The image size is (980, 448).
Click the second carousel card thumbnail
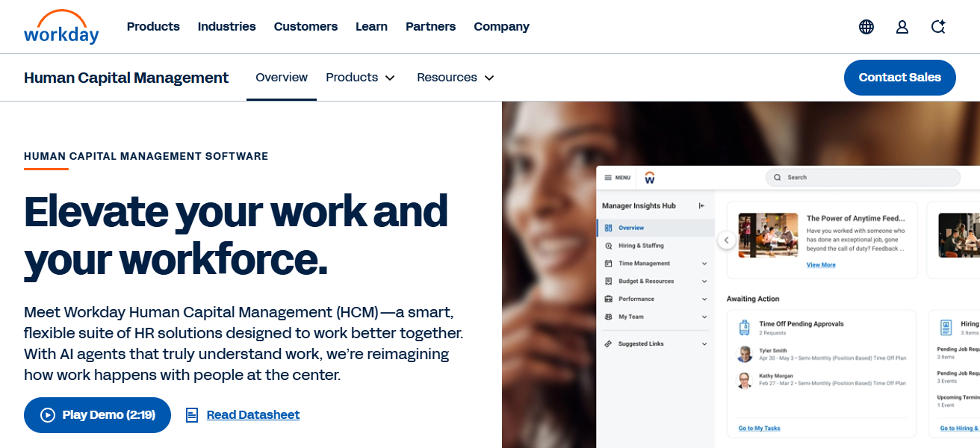tap(959, 235)
